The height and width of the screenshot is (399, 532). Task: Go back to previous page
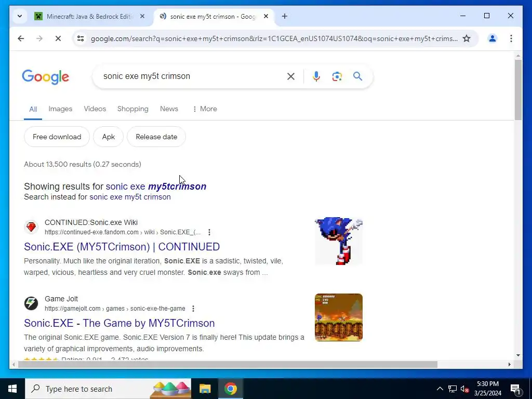point(21,38)
